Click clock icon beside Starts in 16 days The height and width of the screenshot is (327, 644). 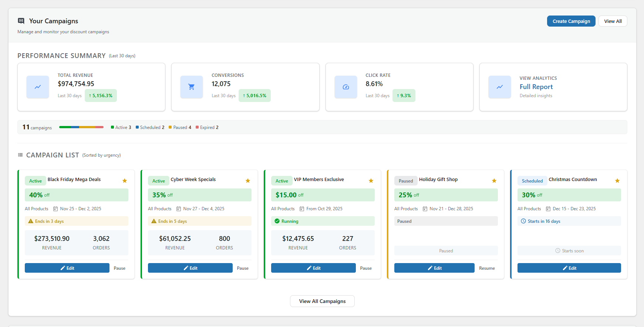(523, 221)
